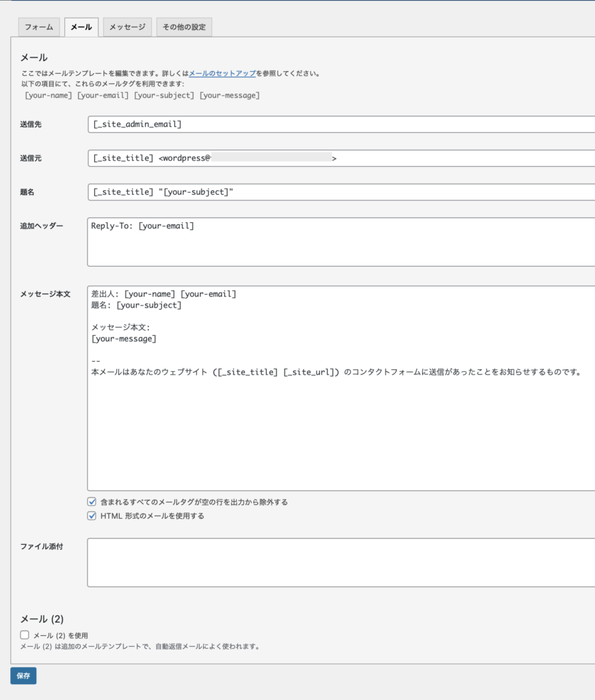
Task: Click the [your-subject] mail tag at top
Action: (x=164, y=95)
